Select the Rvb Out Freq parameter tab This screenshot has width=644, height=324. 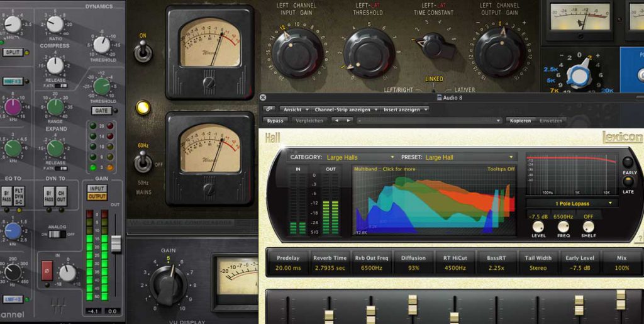click(x=371, y=263)
